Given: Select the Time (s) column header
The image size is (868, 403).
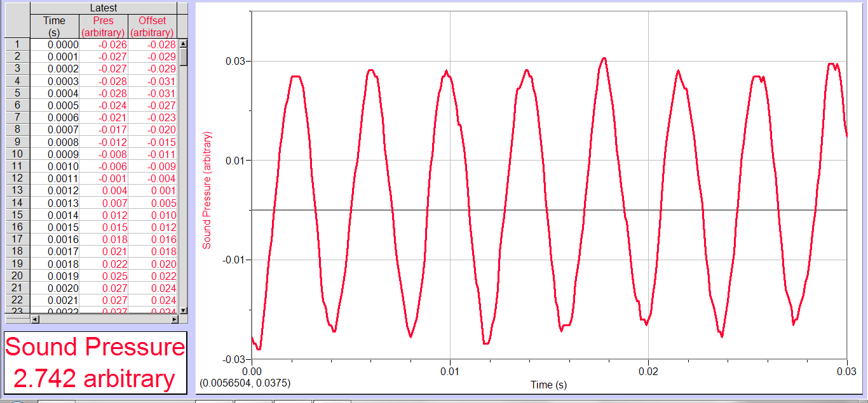Looking at the screenshot, I should click(x=54, y=25).
